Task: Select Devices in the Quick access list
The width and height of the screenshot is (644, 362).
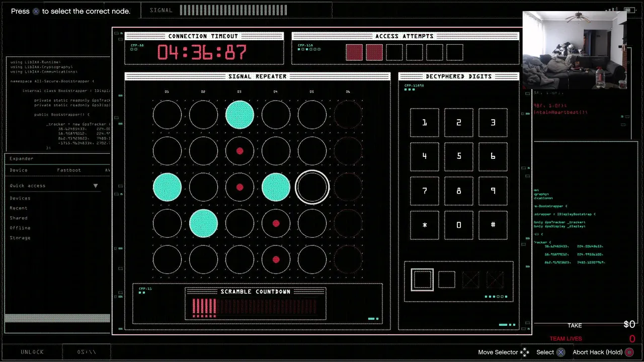Action: (20, 199)
